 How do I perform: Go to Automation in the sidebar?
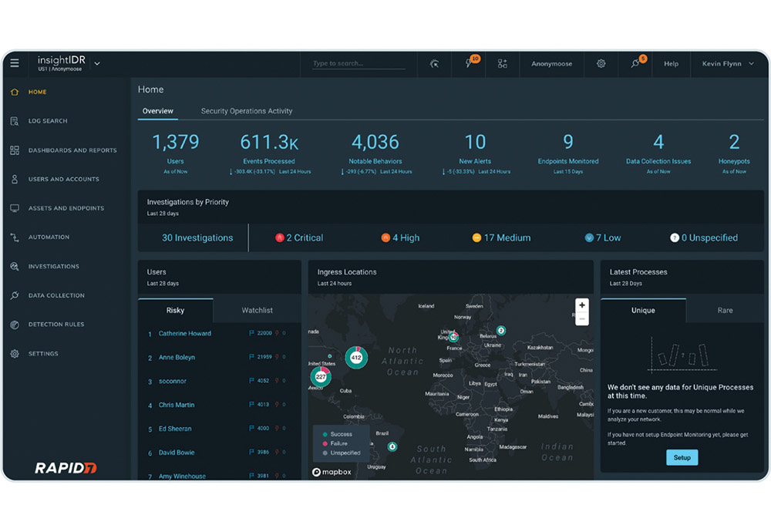(x=49, y=237)
